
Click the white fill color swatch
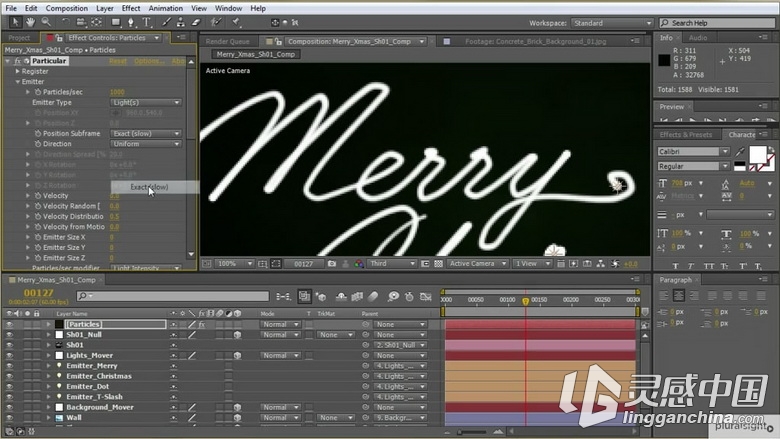coord(758,154)
